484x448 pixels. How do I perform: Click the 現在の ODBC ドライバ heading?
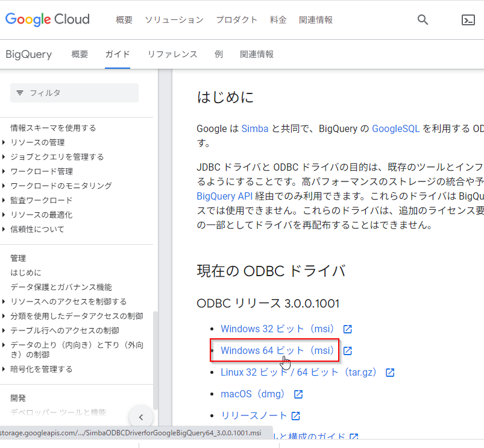[271, 271]
